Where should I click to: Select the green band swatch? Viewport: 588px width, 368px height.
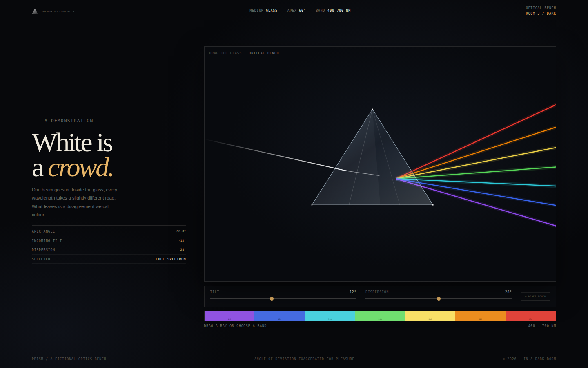[x=380, y=316]
